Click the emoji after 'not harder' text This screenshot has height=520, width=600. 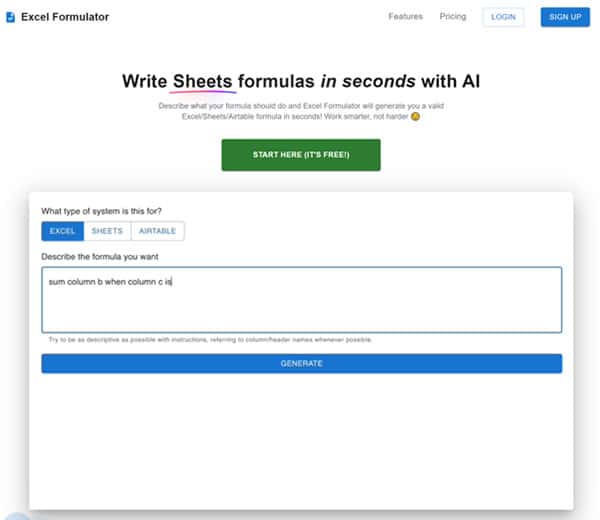415,117
